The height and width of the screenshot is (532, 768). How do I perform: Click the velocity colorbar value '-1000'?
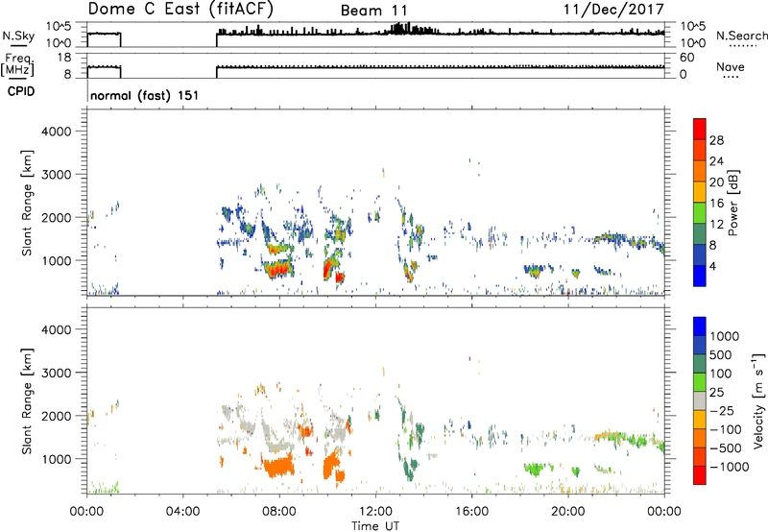pyautogui.click(x=730, y=467)
